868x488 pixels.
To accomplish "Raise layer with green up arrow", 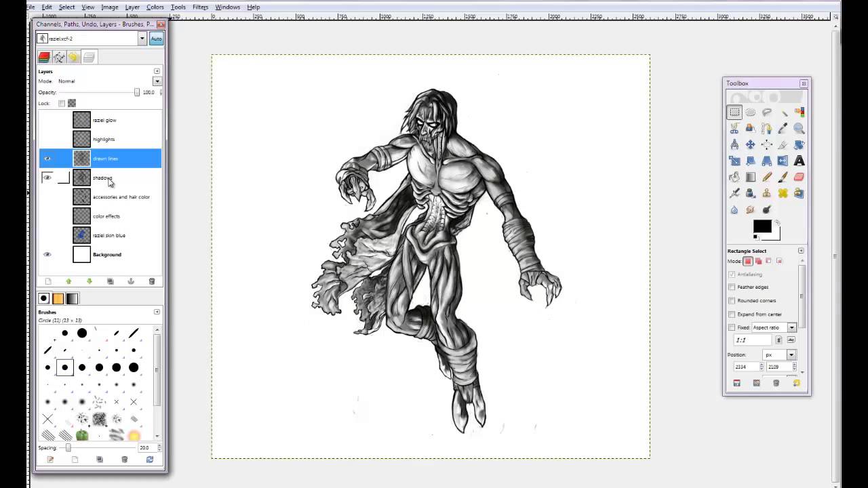I will point(68,281).
